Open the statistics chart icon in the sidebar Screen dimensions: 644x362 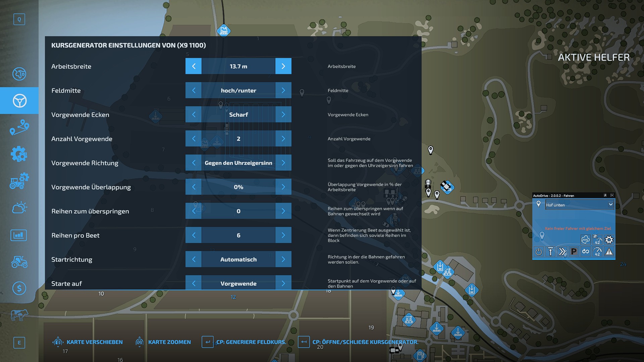[19, 235]
